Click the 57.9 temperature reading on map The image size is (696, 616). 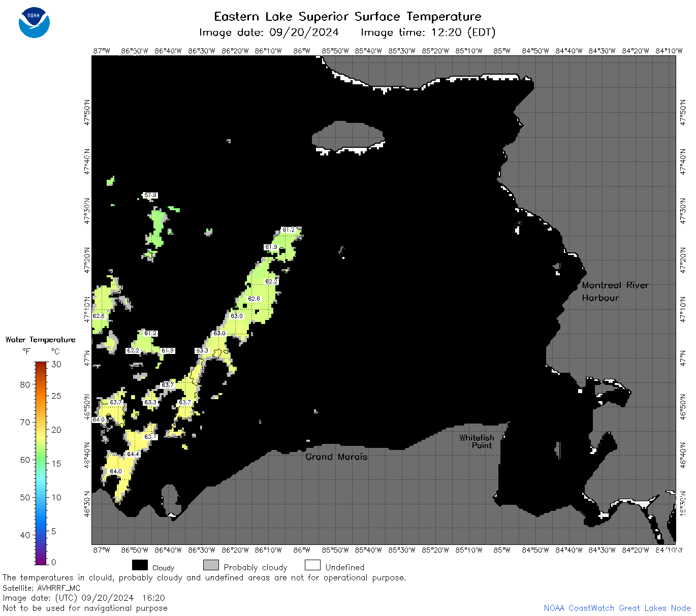coord(150,195)
